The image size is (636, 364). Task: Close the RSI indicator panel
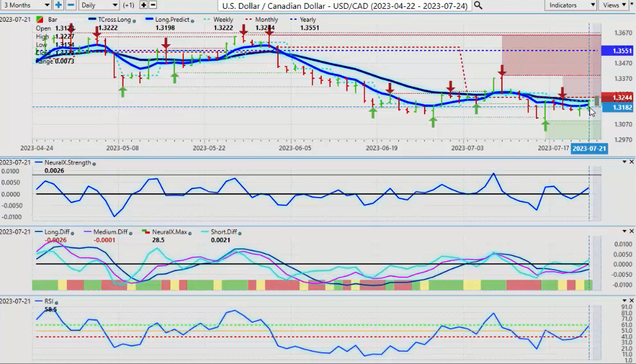[631, 301]
